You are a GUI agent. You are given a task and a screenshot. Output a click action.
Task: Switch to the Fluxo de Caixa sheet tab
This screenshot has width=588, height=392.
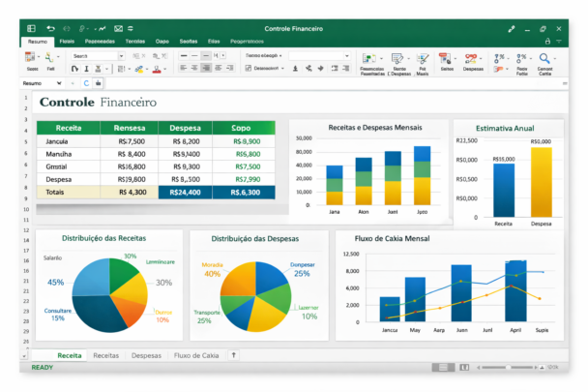pyautogui.click(x=195, y=355)
